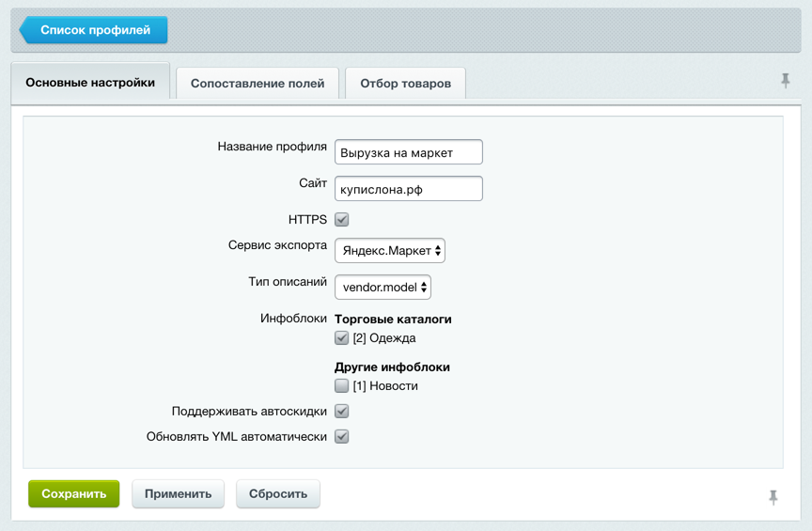
Task: Disable Обновлять YML автоматически checkbox
Action: 342,437
